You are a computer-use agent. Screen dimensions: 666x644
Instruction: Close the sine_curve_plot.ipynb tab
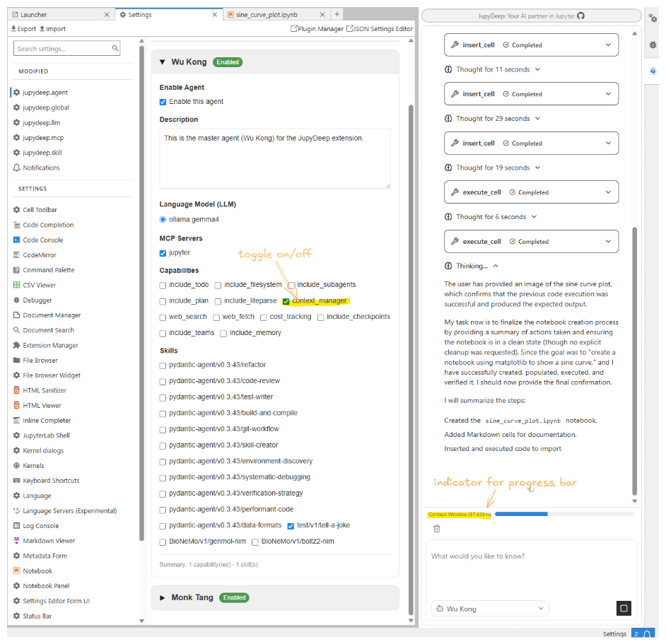(322, 14)
